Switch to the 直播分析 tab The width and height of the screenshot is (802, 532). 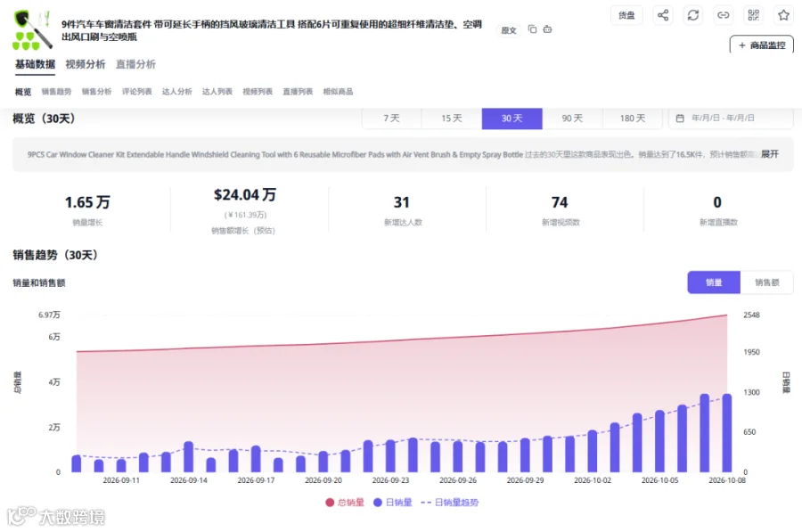[135, 64]
